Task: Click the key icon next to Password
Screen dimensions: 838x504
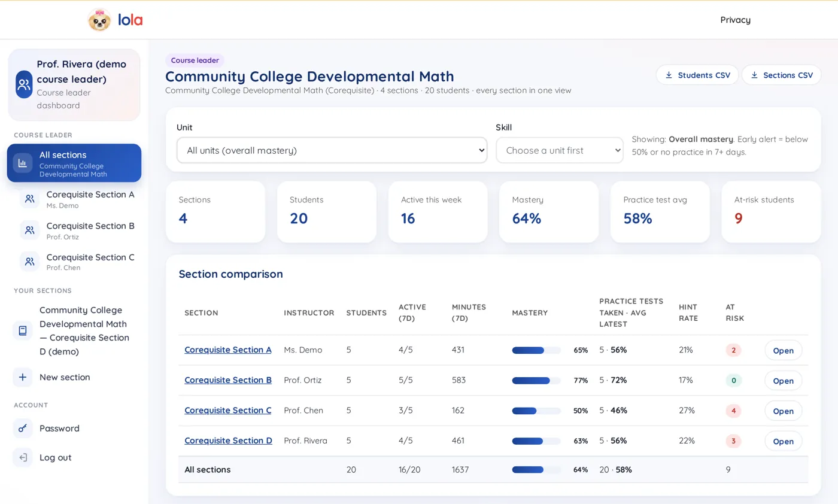Action: 23,428
